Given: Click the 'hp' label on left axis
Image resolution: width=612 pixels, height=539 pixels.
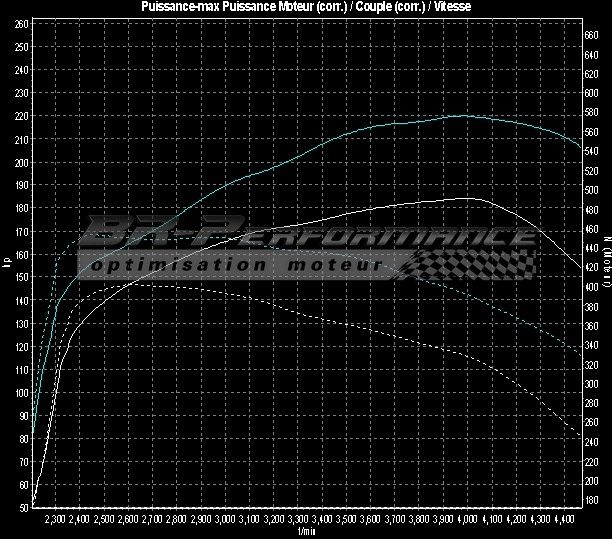Looking at the screenshot, I should coord(7,264).
